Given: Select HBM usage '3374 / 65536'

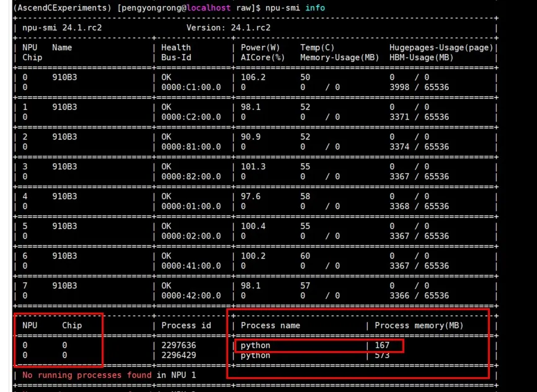Looking at the screenshot, I should coord(419,146).
